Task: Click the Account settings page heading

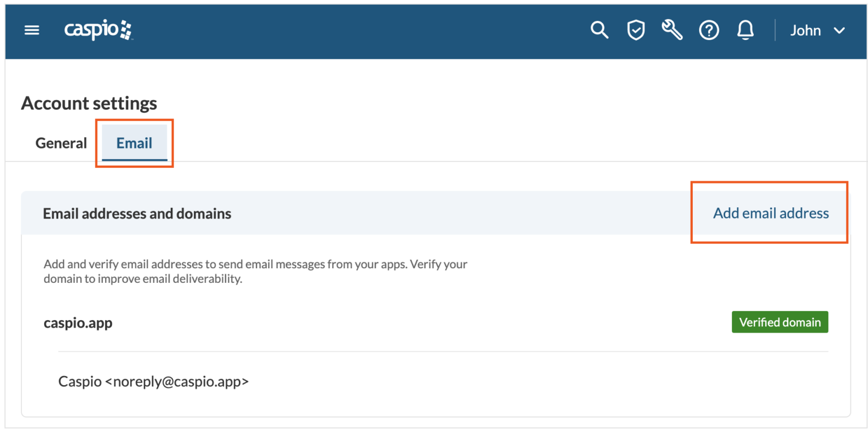Action: (89, 103)
